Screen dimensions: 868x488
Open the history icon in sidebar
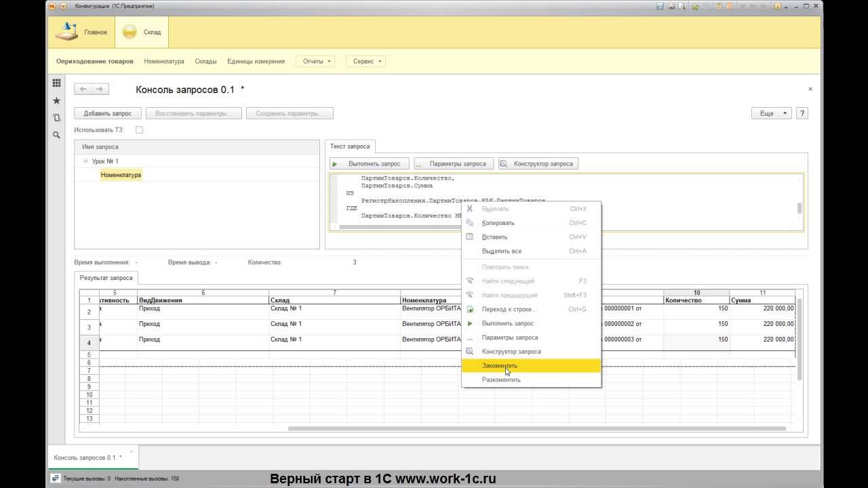57,118
